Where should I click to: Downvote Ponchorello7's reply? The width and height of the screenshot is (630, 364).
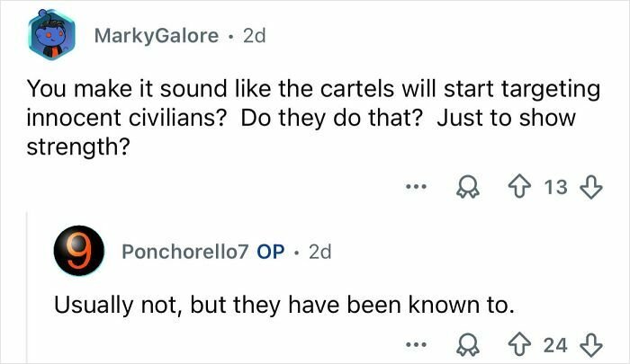point(591,346)
